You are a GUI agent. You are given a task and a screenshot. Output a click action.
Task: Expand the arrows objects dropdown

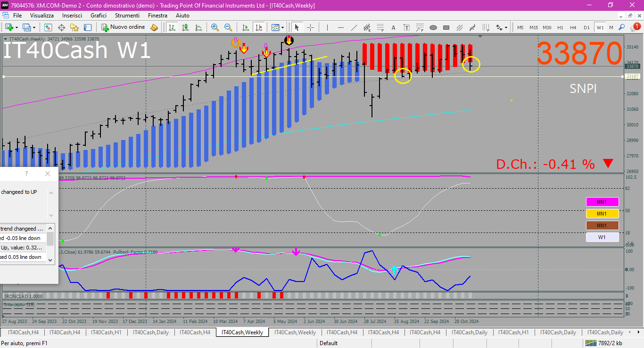click(x=506, y=27)
